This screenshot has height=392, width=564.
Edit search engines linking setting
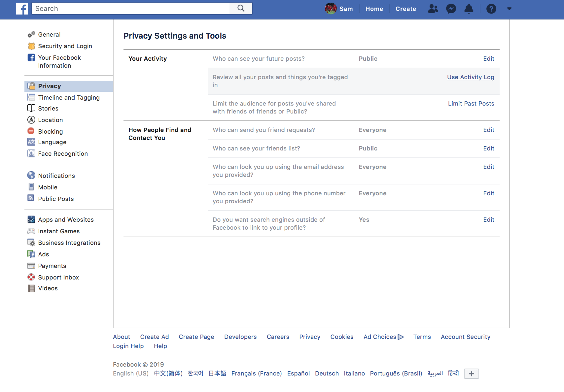(488, 220)
